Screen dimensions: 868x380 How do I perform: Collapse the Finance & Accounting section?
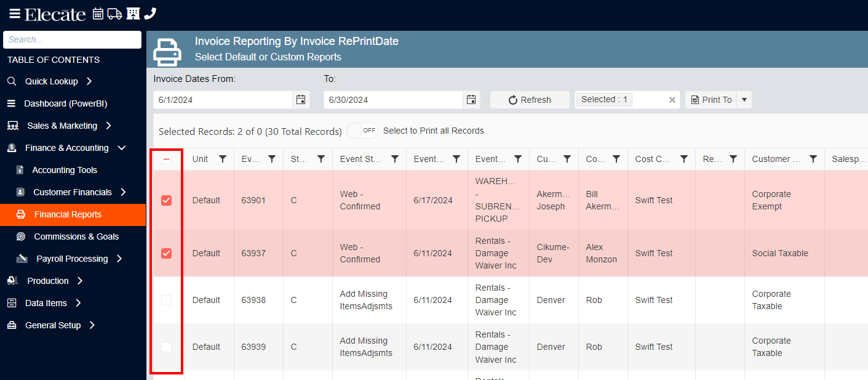(121, 148)
